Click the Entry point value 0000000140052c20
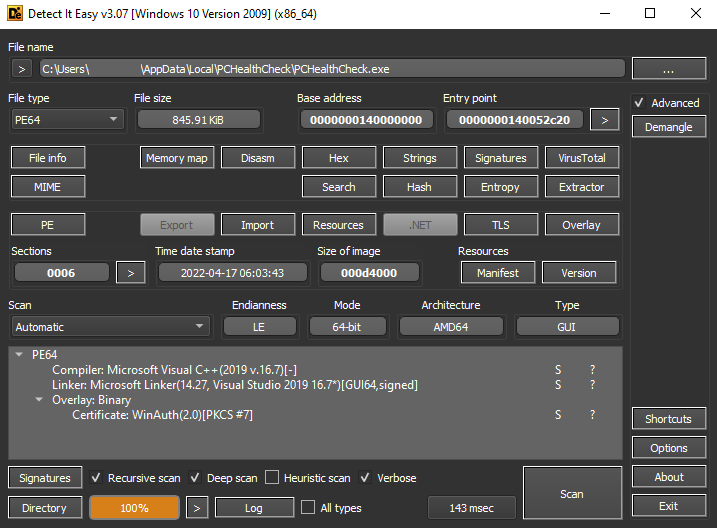 coord(514,120)
